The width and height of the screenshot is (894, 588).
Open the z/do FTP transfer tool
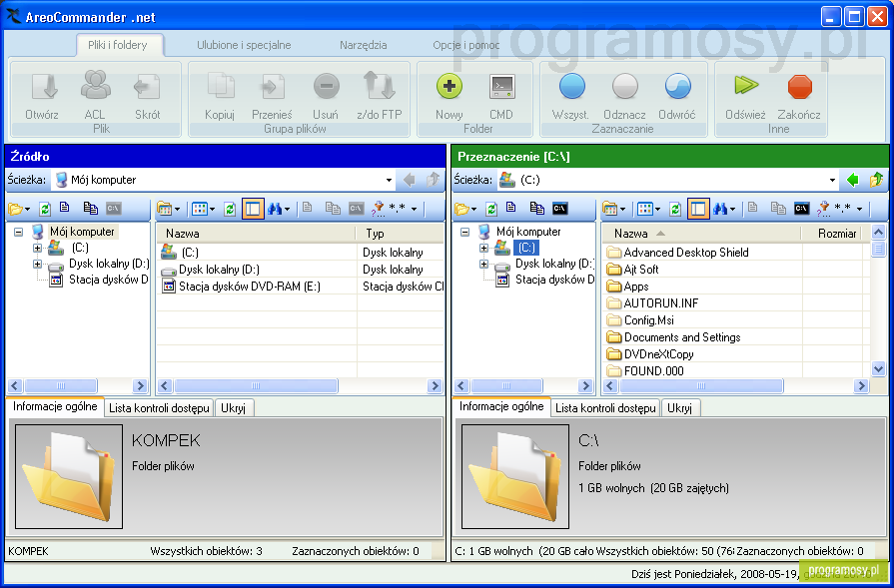(380, 86)
